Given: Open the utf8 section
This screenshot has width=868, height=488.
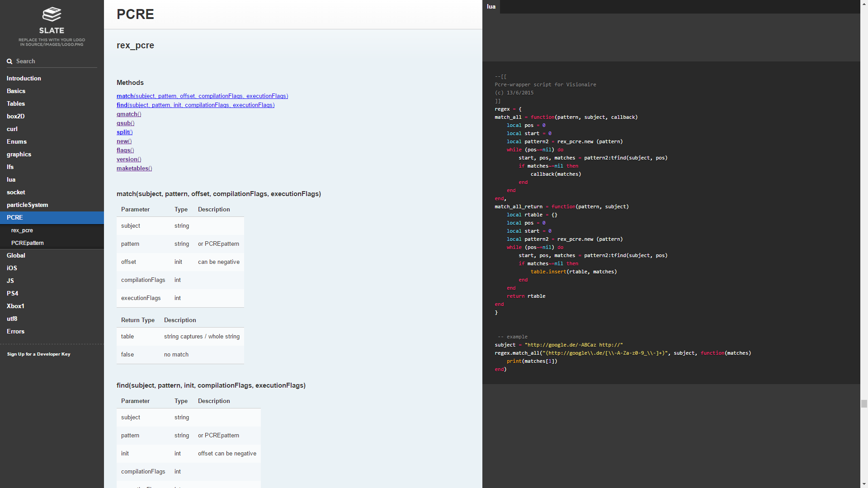Looking at the screenshot, I should pyautogui.click(x=52, y=319).
